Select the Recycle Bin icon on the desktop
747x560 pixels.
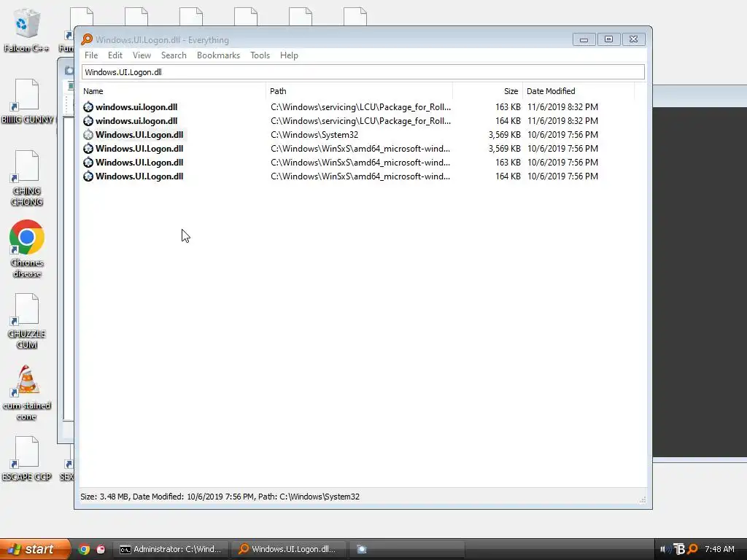(x=26, y=23)
